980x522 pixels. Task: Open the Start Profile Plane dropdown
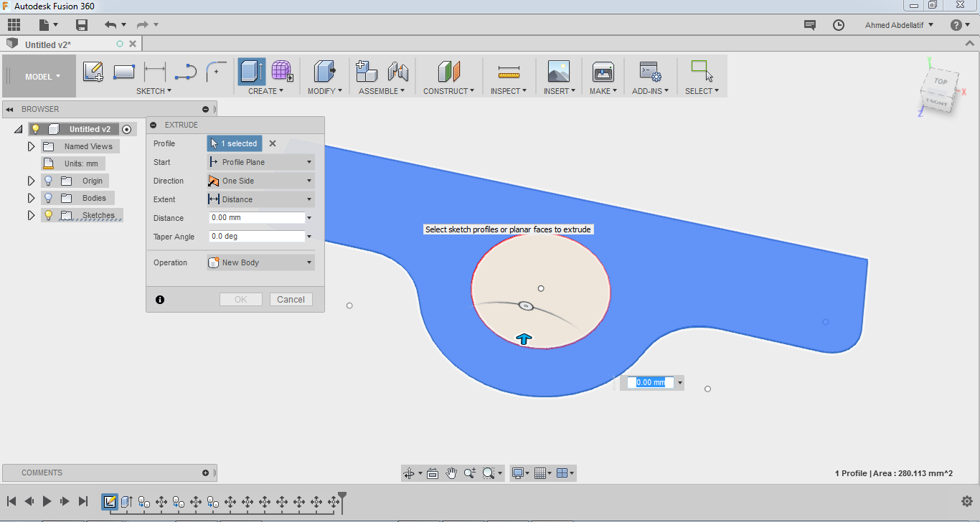(x=260, y=162)
